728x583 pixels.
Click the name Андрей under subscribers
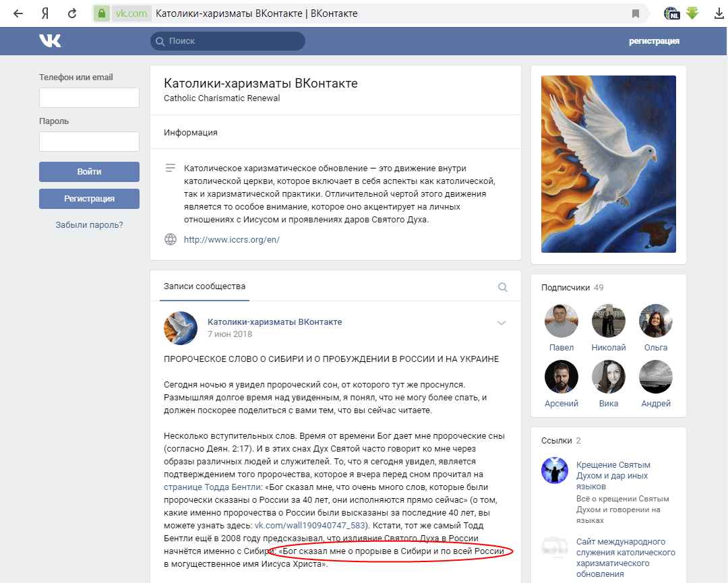(x=656, y=403)
